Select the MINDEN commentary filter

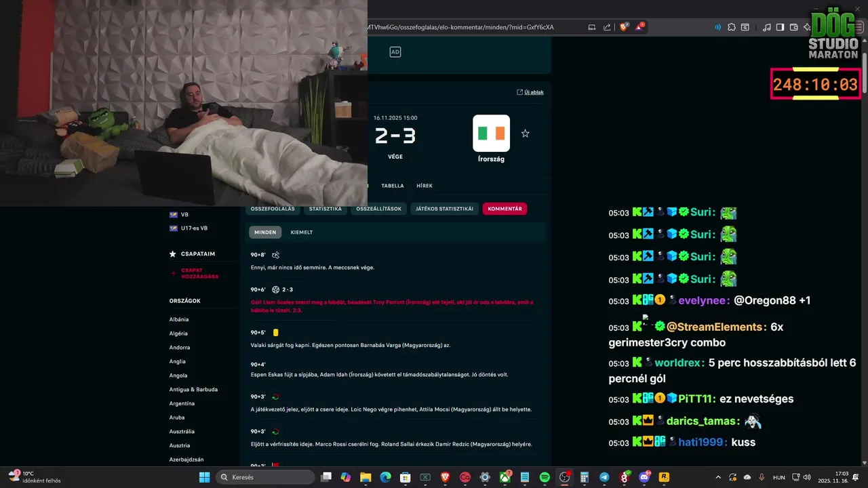[x=265, y=232]
